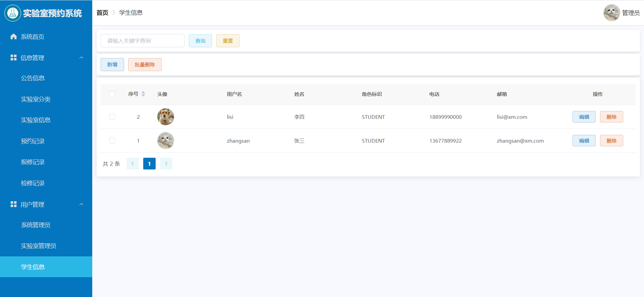Screen dimensions: 644x297
Task: Open the 预约记录 menu item
Action: [46, 141]
